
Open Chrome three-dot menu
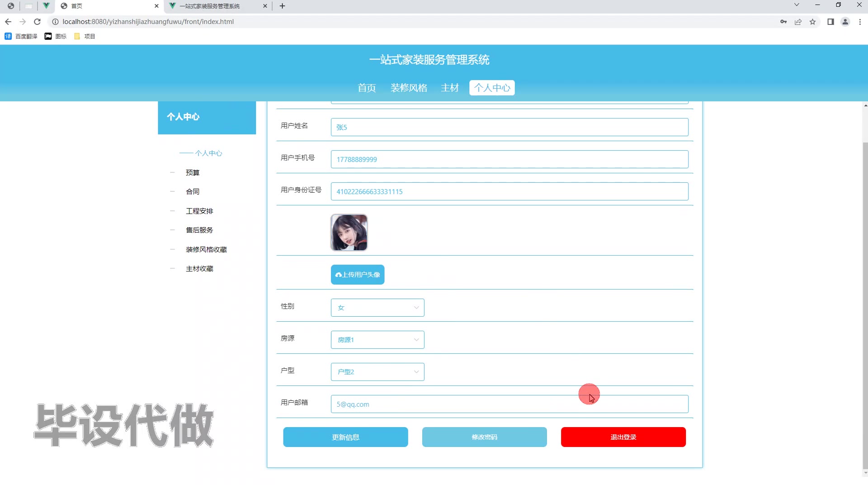[x=860, y=22]
